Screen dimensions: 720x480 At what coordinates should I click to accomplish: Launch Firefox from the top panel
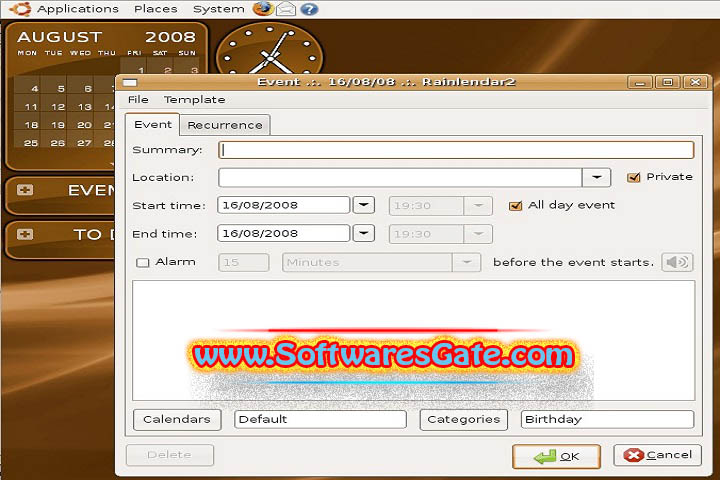click(263, 8)
